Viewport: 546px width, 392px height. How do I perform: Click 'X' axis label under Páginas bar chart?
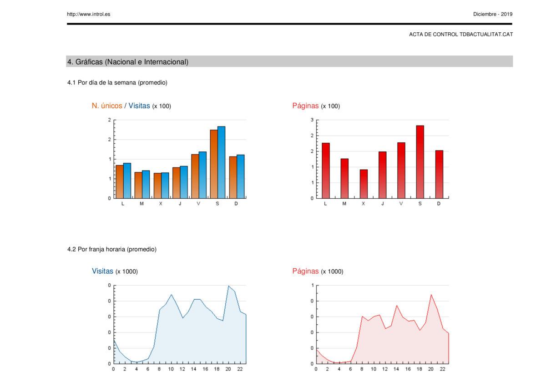pos(363,204)
